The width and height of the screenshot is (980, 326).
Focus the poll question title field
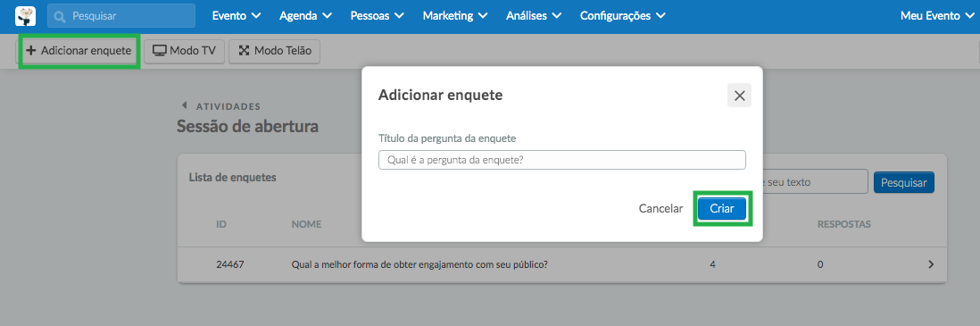[562, 160]
